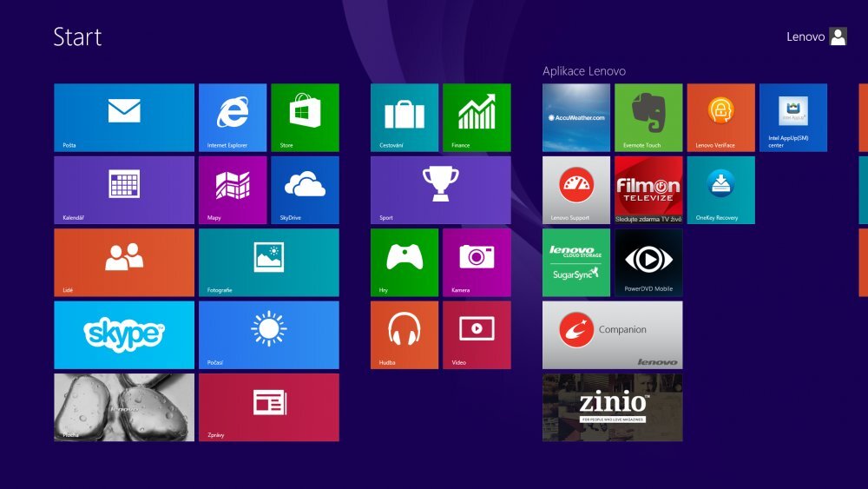Screen dimensions: 868x489
Task: Open the Kalendář calendar tile
Action: tap(124, 190)
